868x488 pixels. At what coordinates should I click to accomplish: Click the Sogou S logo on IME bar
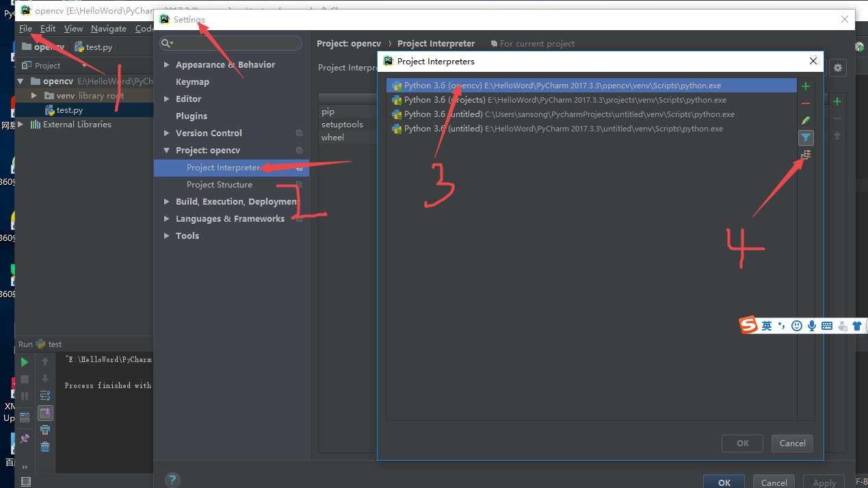coord(749,326)
